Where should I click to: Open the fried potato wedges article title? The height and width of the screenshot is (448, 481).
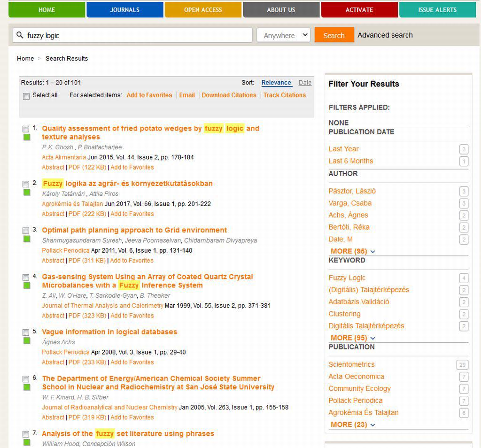151,132
